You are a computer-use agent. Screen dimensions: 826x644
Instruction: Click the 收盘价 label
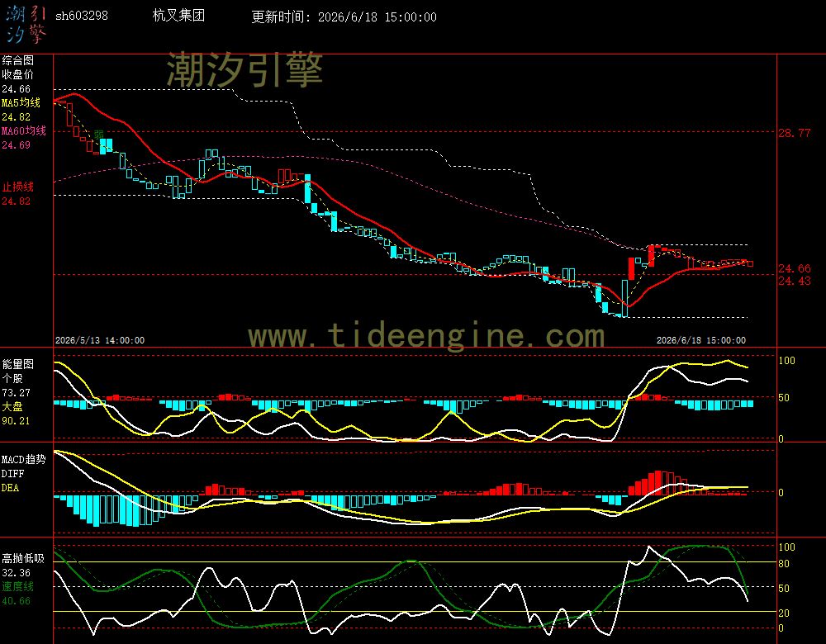click(17, 75)
